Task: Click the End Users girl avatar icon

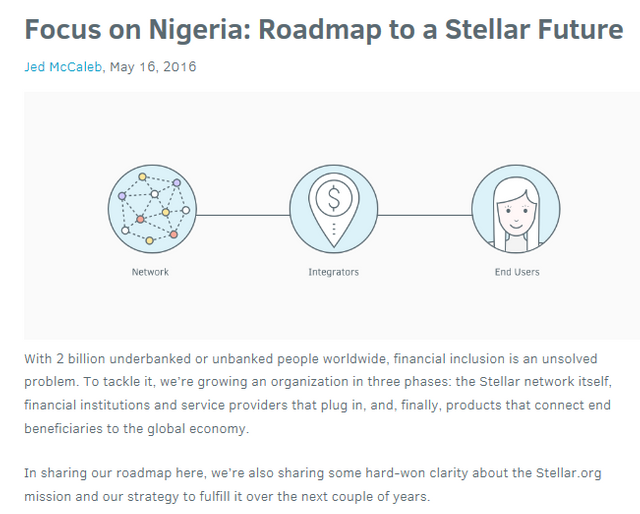Action: [x=516, y=209]
